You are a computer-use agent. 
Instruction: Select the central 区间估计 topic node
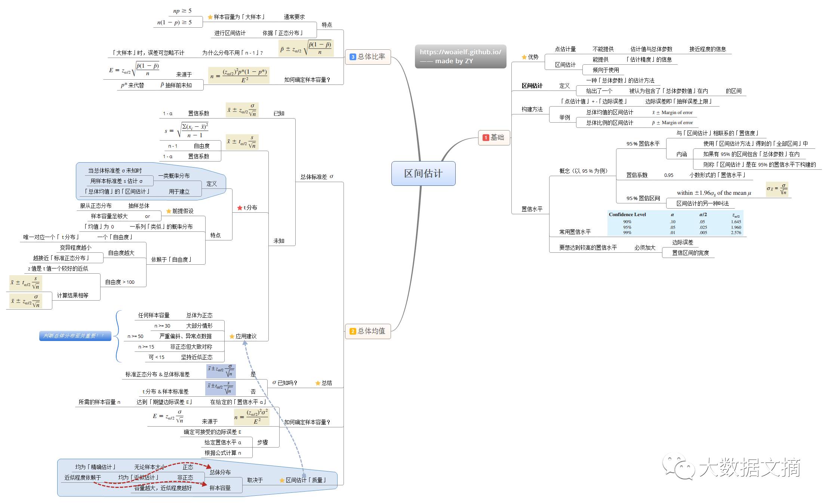tap(423, 173)
